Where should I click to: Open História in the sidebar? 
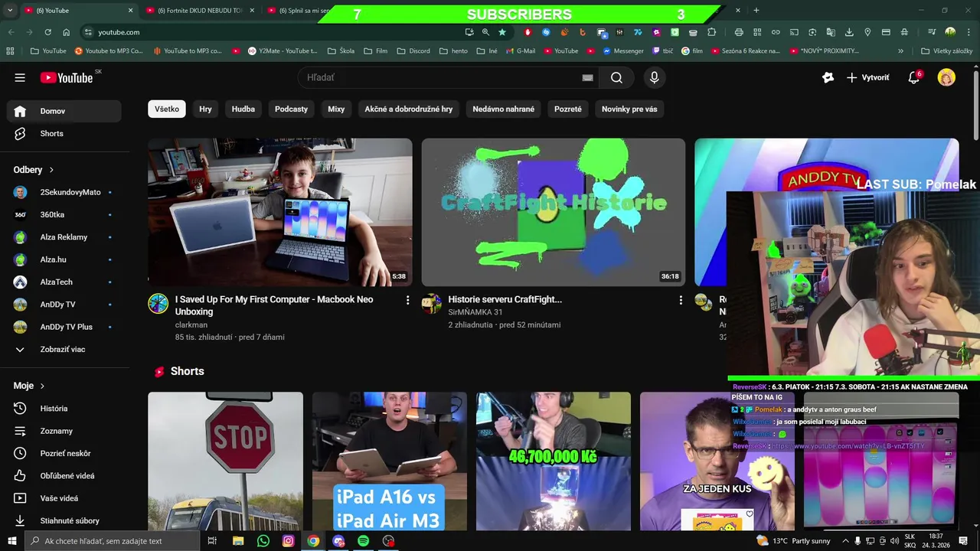[x=64, y=409]
